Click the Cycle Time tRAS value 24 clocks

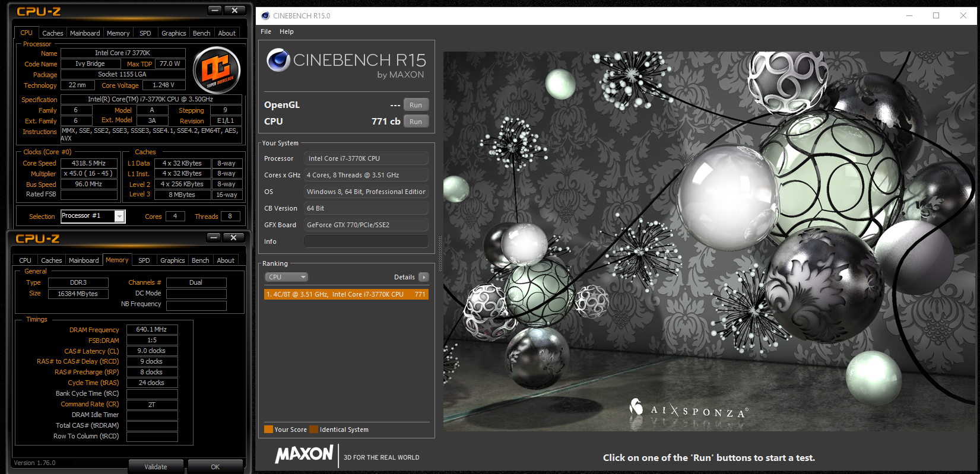pos(152,383)
